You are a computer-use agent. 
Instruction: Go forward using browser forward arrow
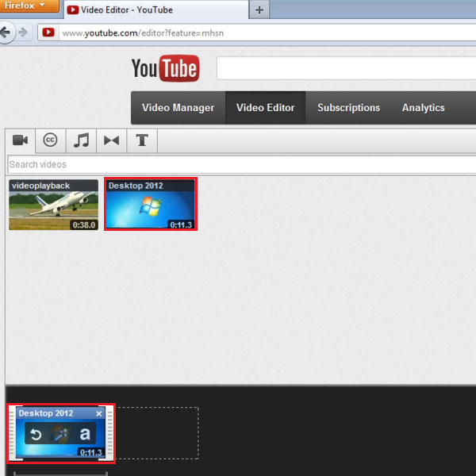[23, 33]
